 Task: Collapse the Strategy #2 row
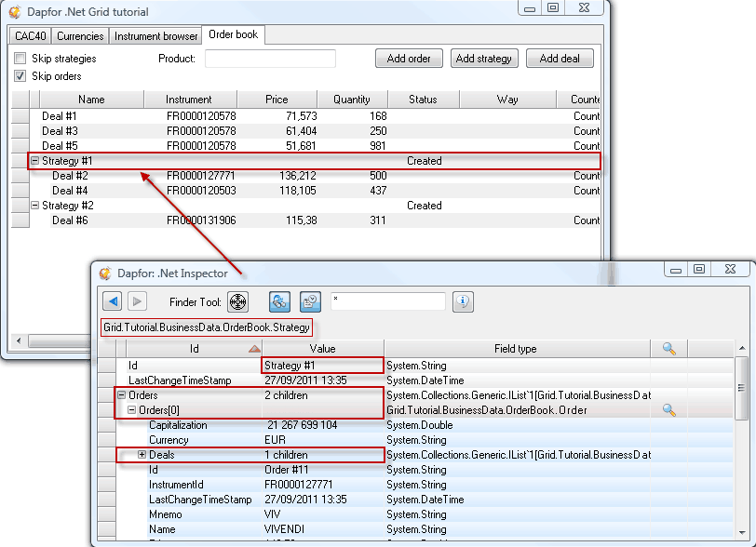click(34, 206)
